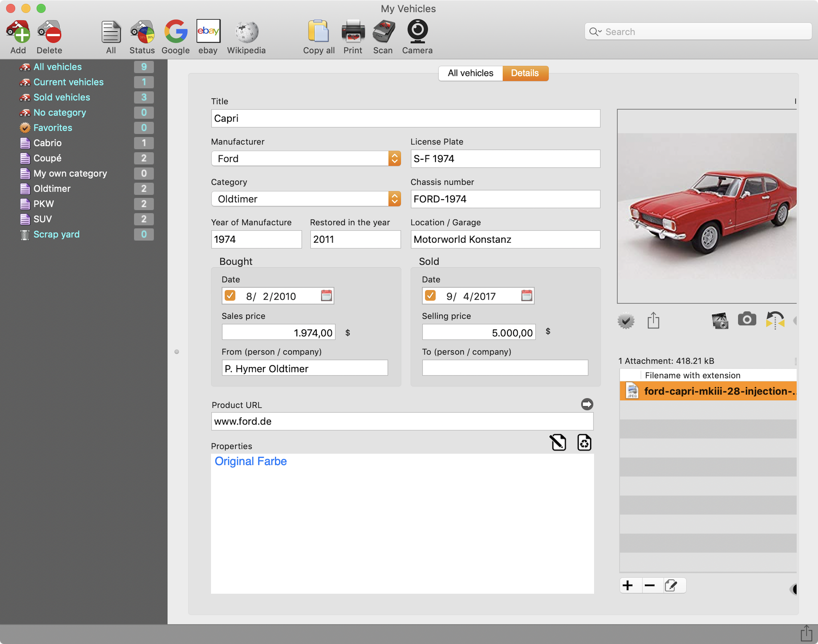818x644 pixels.
Task: Click the recycle document icon above Properties
Action: tap(584, 442)
